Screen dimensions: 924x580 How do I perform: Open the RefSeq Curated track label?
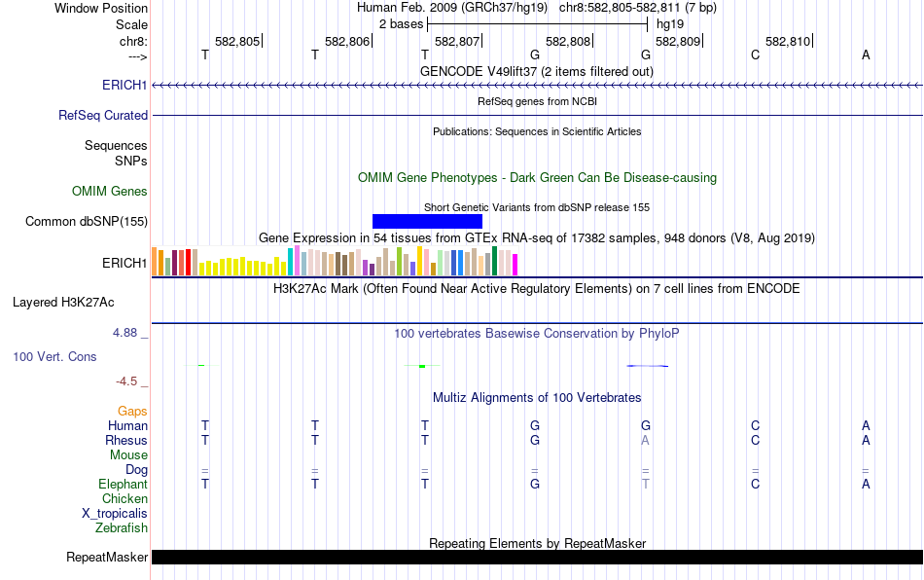(x=103, y=115)
